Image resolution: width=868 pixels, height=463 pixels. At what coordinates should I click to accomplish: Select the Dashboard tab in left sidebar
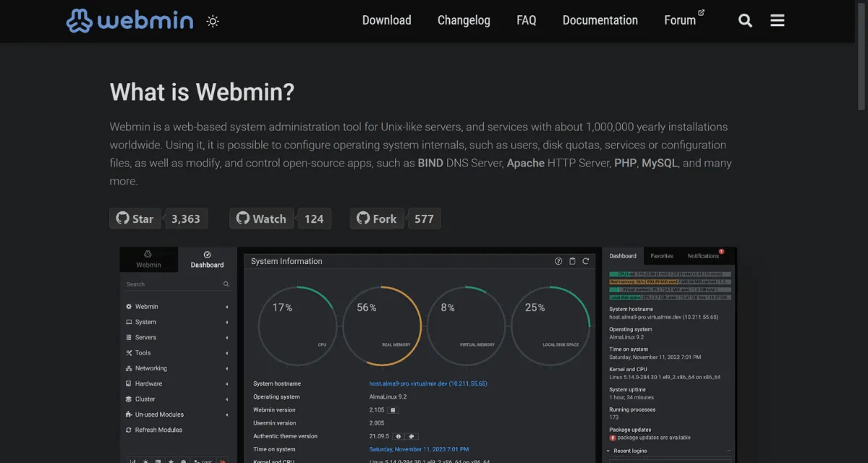point(208,259)
